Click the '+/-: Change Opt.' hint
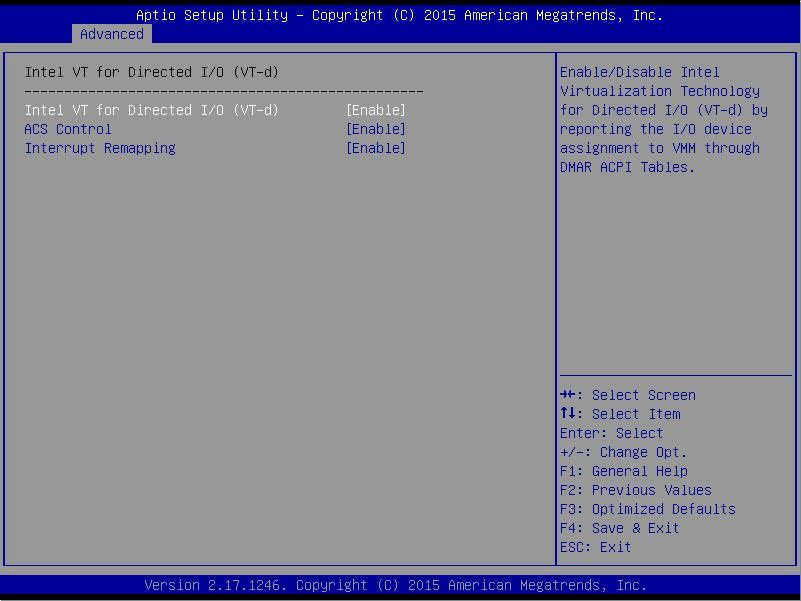This screenshot has width=801, height=601. click(x=624, y=452)
